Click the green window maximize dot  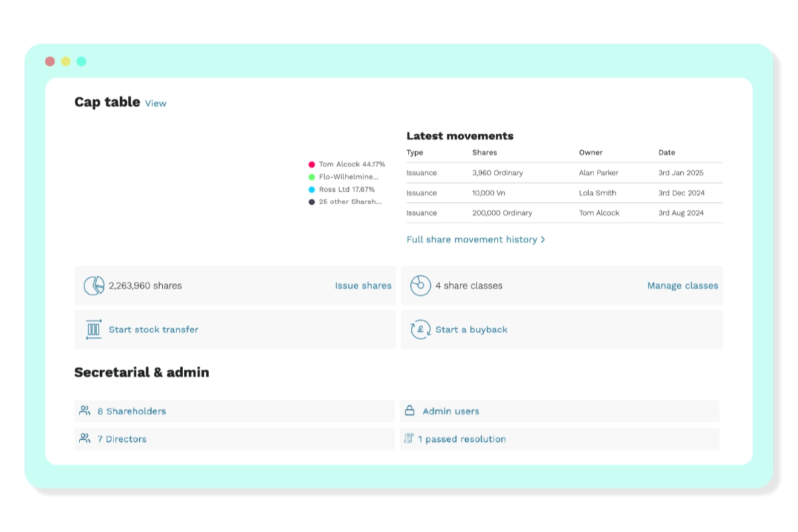(81, 61)
